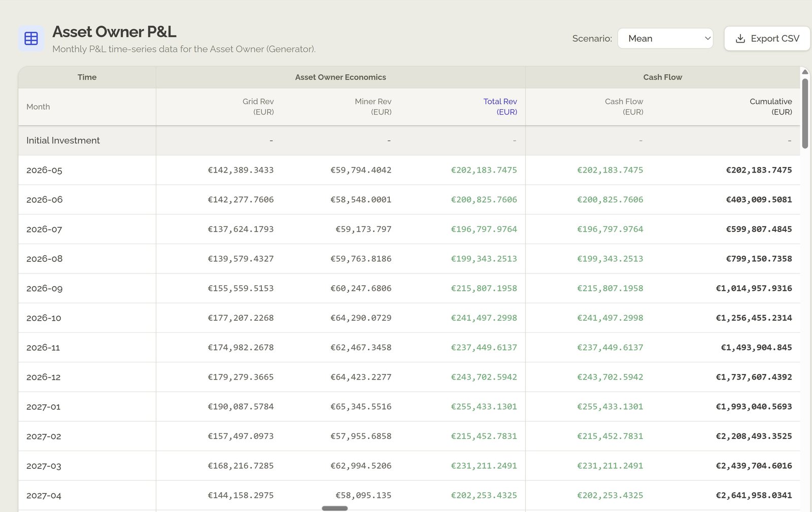The width and height of the screenshot is (812, 512).
Task: Click Miner Rev value €57,955.6858
Action: tap(361, 436)
